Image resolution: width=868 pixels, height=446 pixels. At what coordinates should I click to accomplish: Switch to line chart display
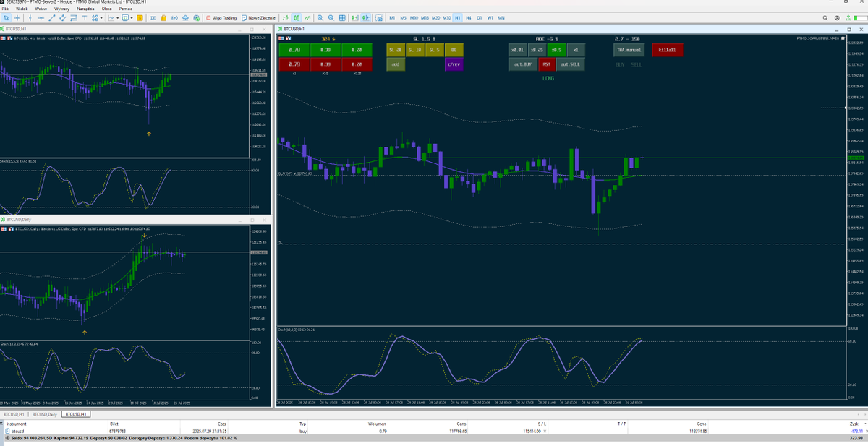307,17
